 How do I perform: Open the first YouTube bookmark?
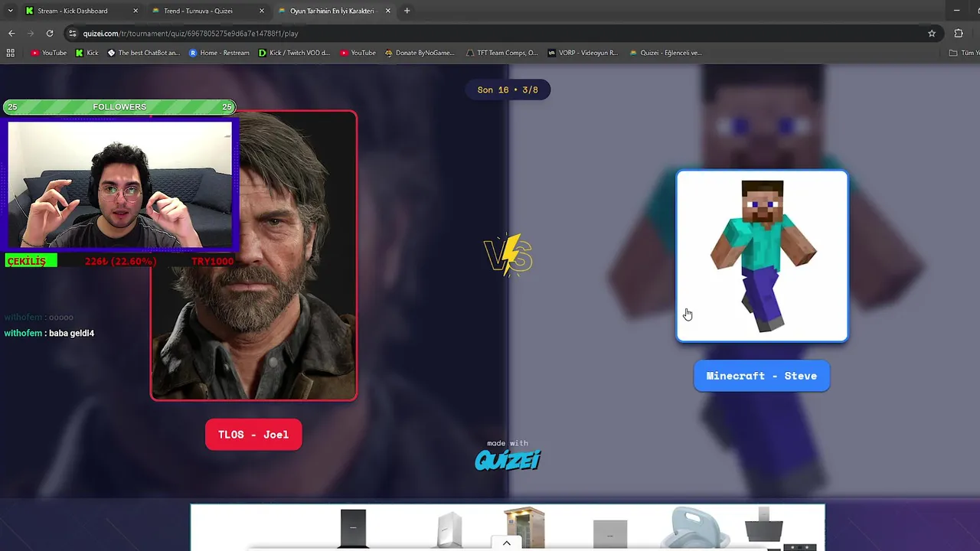point(49,53)
